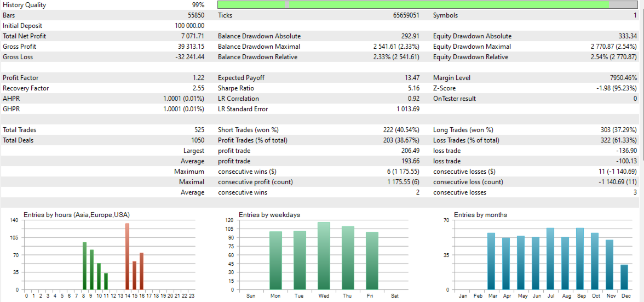Click the December bar in months chart
The width and height of the screenshot is (644, 302).
click(624, 277)
